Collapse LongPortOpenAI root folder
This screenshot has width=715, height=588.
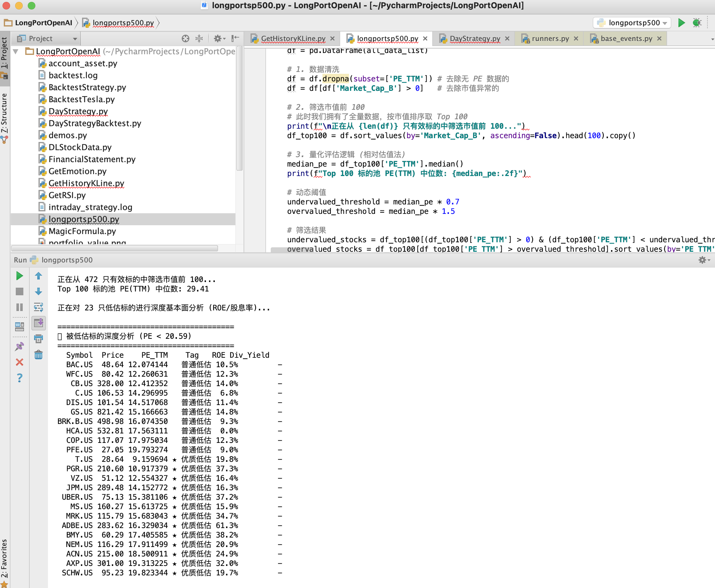[x=15, y=51]
